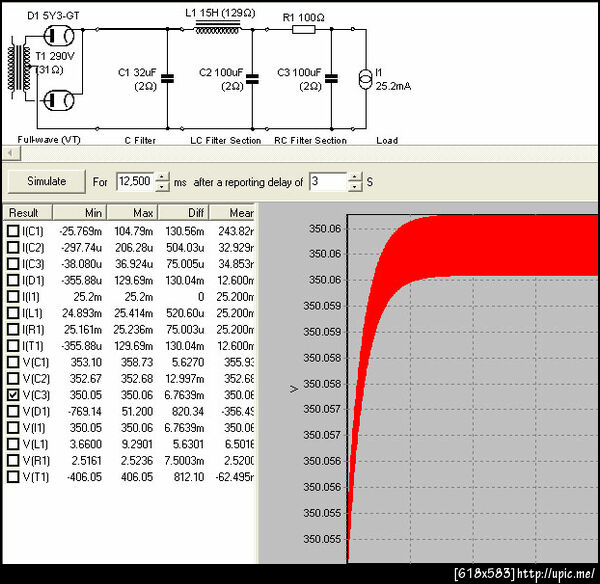Click the 'RC Filter Section' label
600x584 pixels.
310,140
